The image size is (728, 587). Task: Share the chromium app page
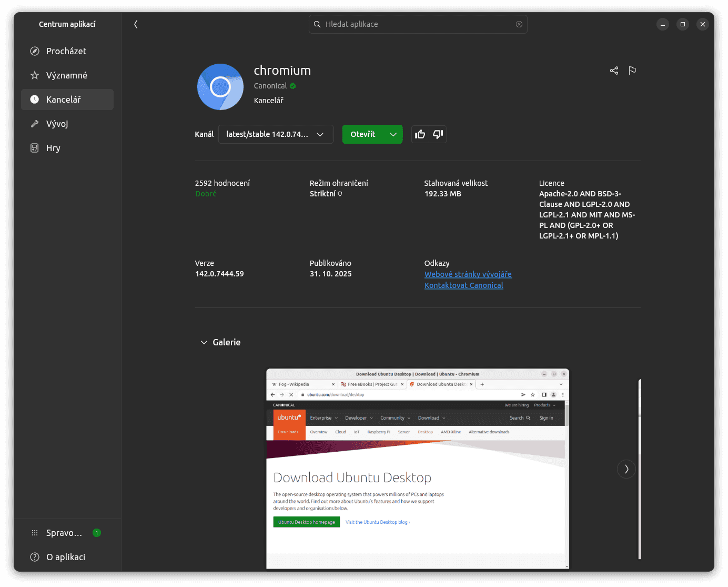[614, 71]
